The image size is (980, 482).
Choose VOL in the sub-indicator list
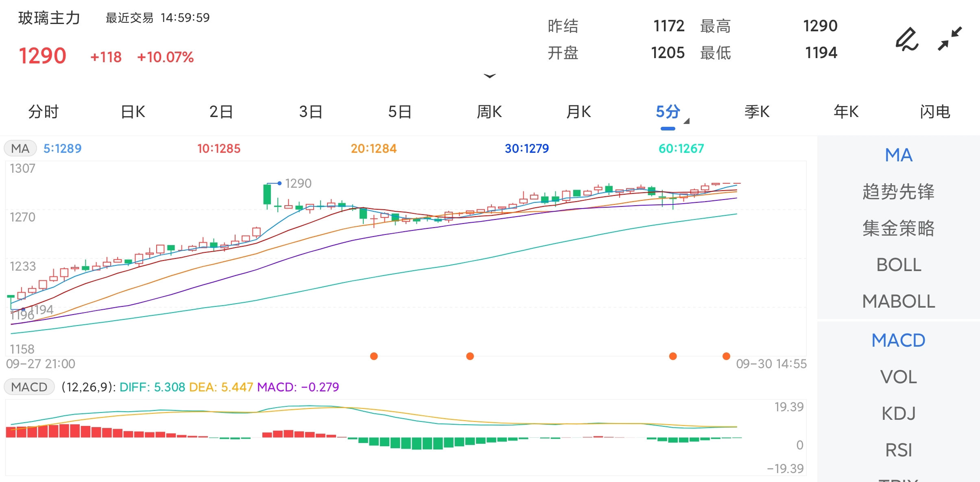coord(899,377)
